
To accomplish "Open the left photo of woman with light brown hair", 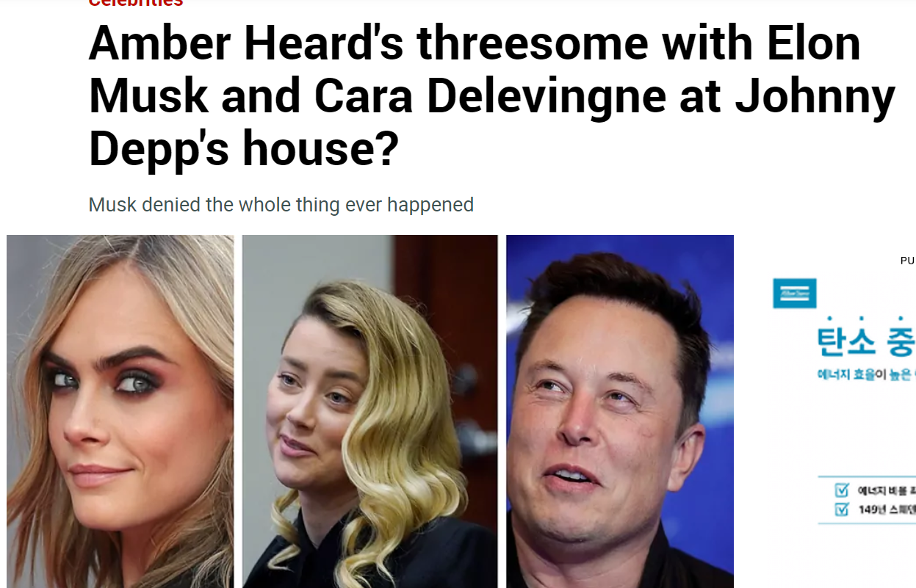I will coord(120,411).
